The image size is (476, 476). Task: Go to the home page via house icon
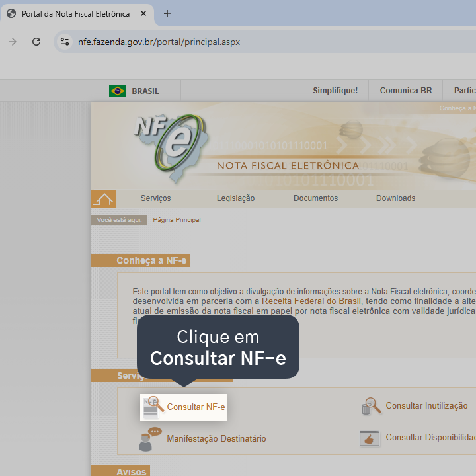[x=103, y=199]
